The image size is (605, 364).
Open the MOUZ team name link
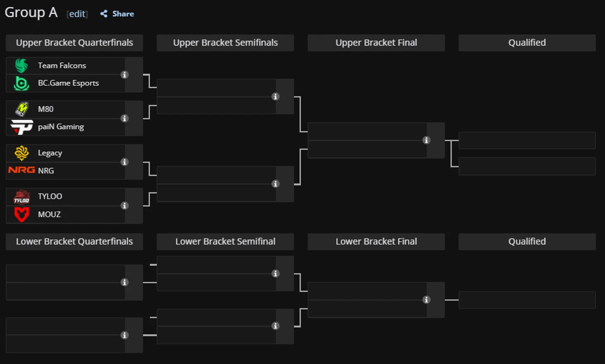(49, 215)
